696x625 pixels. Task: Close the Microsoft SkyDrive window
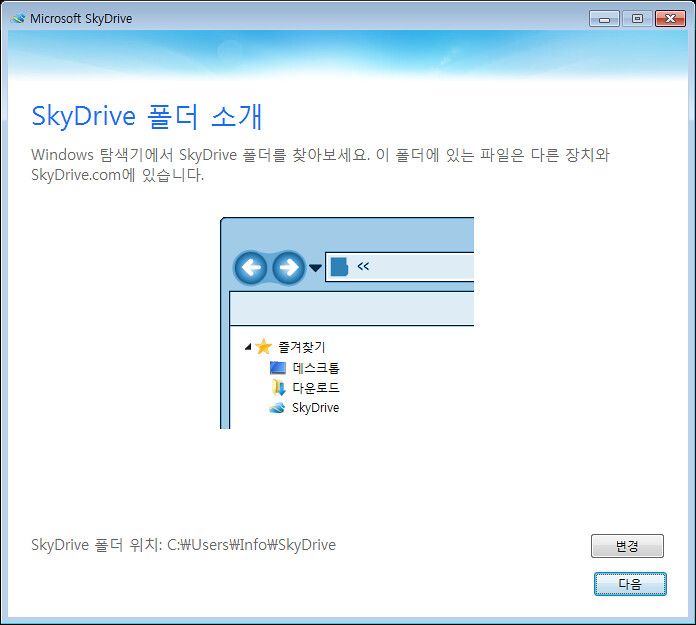[x=670, y=19]
